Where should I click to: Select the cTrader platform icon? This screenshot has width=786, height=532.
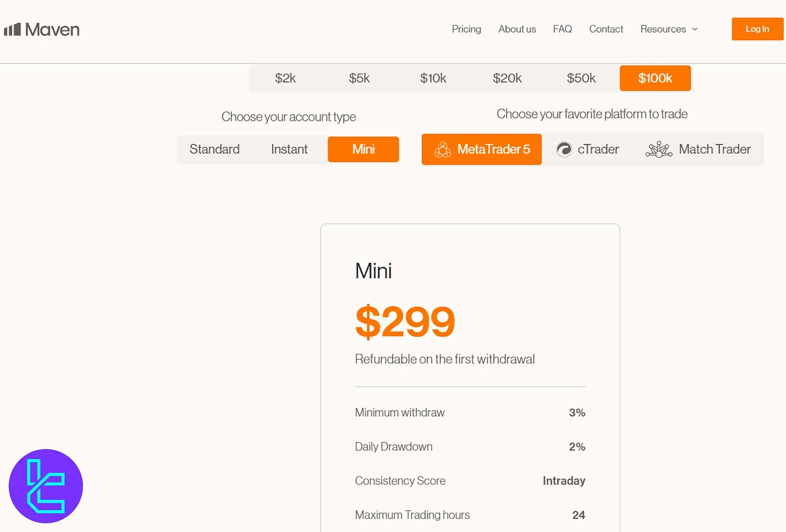564,149
